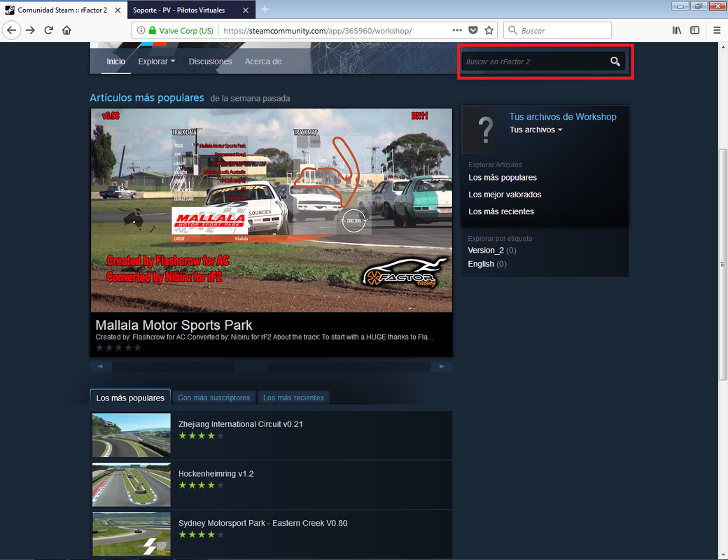Open Mallala Motor Sports Park title
Image resolution: width=728 pixels, height=560 pixels.
pyautogui.click(x=174, y=325)
